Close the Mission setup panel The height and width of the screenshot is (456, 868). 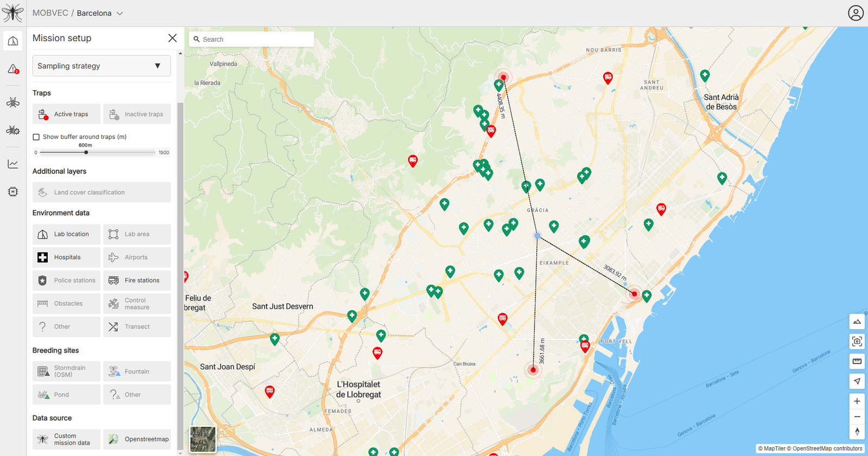pos(173,38)
